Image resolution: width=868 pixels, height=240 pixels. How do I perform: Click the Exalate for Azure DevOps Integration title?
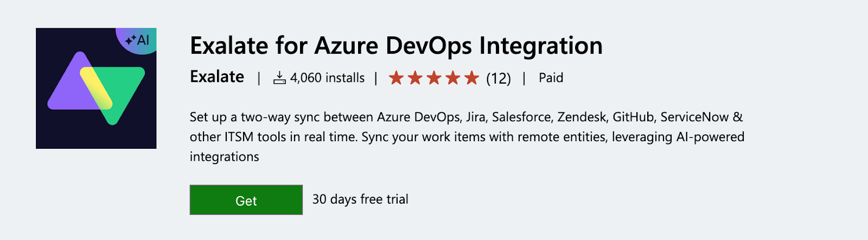pos(396,46)
